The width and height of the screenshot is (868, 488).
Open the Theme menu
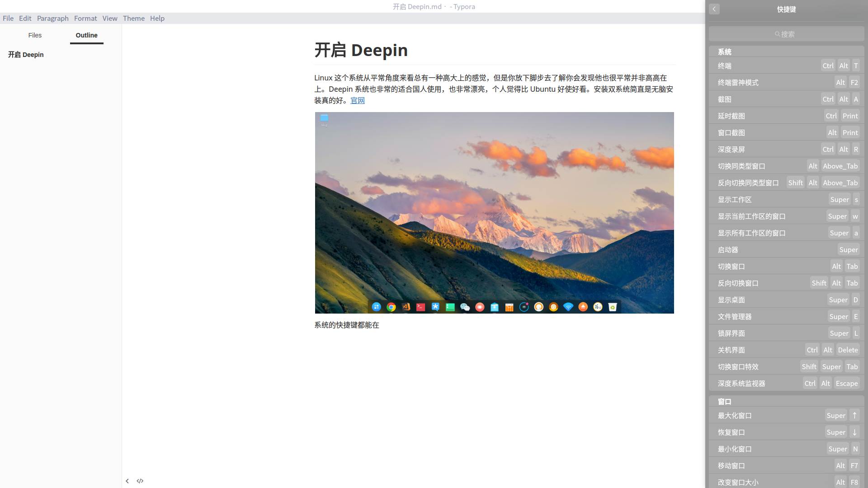(134, 18)
